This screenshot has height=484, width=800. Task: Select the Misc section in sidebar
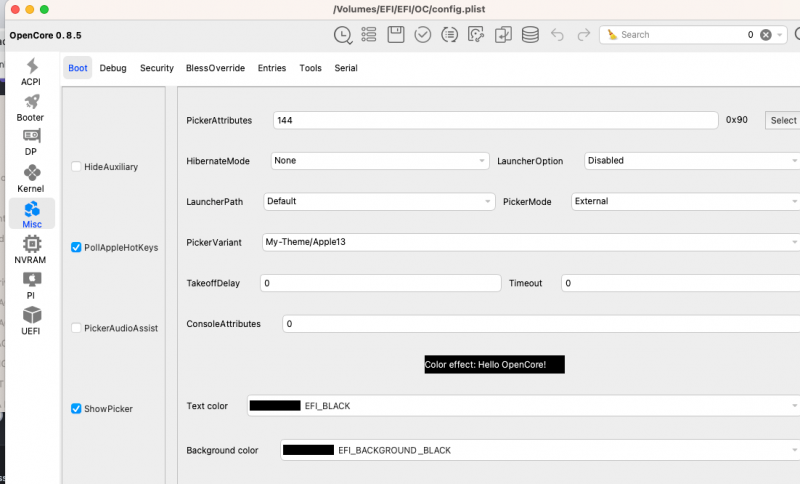[32, 214]
